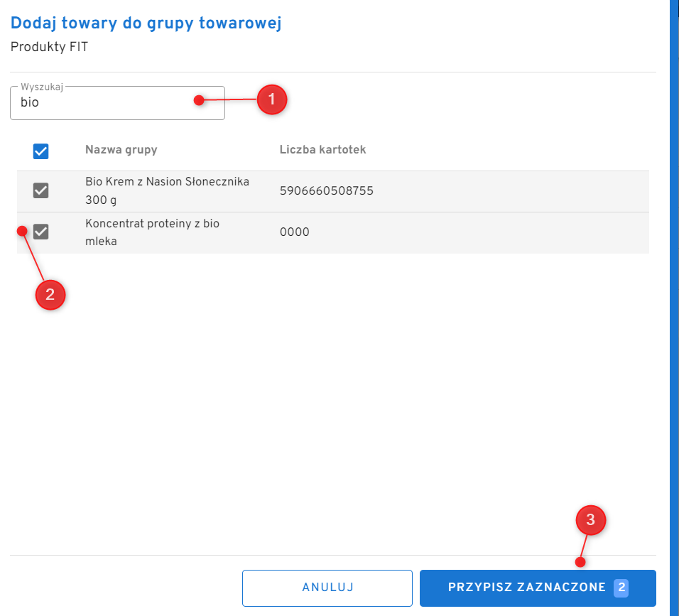Select the Koncentrat proteiny z bio mleka name
Viewport: 679px width, 616px height.
(x=152, y=232)
